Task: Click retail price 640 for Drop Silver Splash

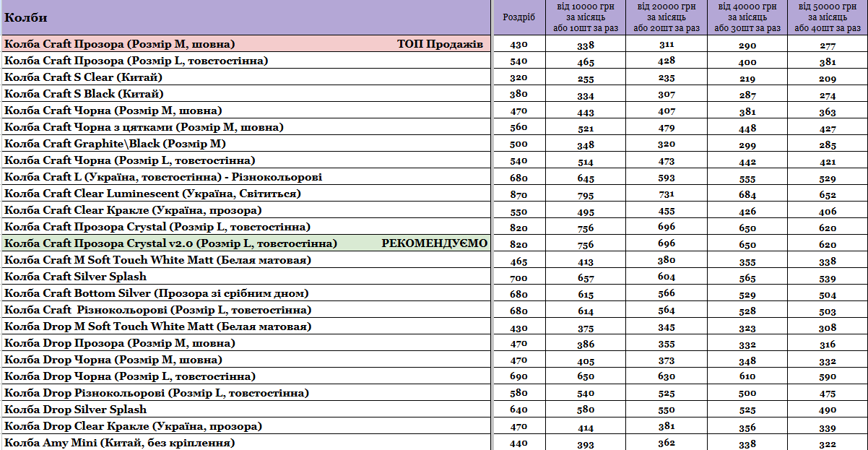Action: point(518,410)
